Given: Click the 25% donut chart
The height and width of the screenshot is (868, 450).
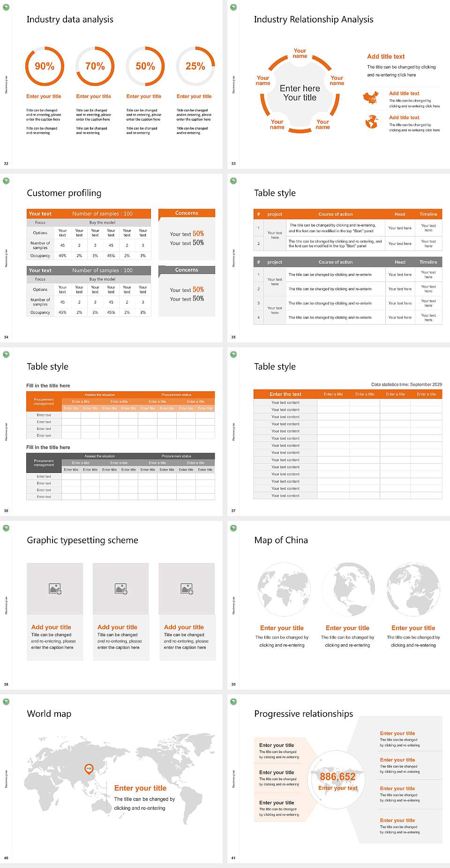Looking at the screenshot, I should pyautogui.click(x=195, y=66).
